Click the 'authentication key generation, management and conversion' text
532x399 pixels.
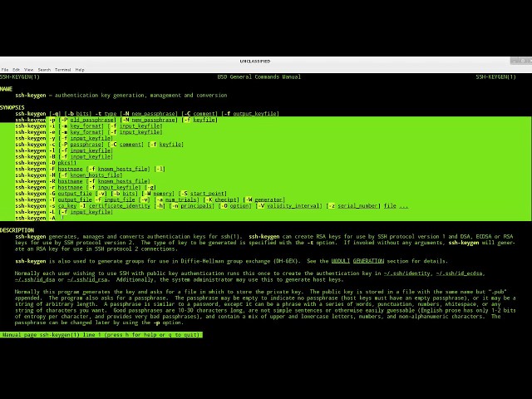point(140,96)
